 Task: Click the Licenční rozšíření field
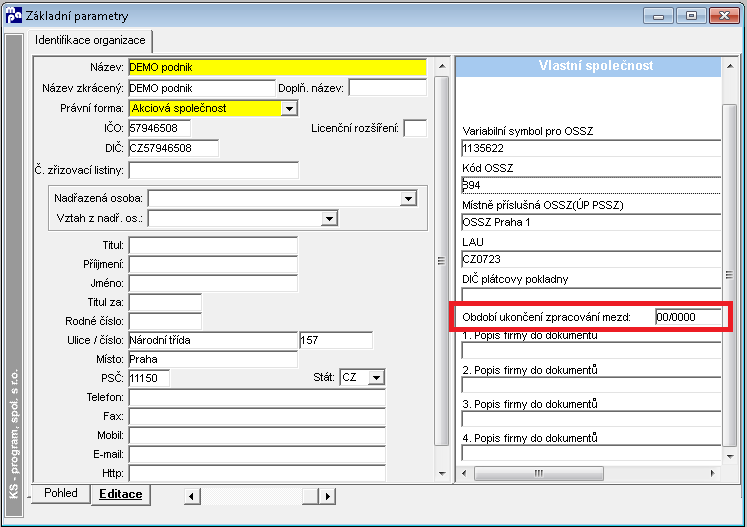(x=415, y=128)
